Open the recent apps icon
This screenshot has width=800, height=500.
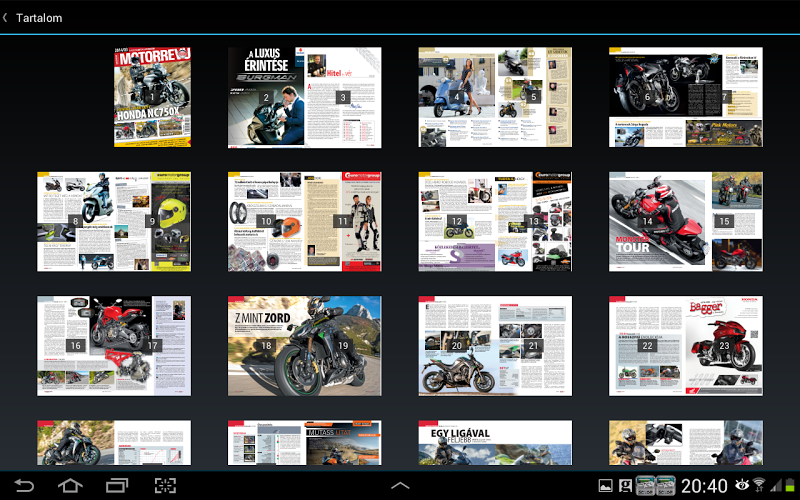tap(117, 485)
